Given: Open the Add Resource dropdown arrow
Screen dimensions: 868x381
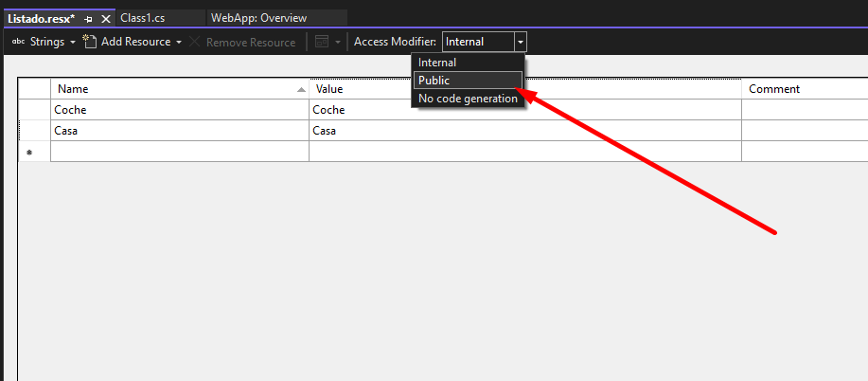Looking at the screenshot, I should pos(179,42).
